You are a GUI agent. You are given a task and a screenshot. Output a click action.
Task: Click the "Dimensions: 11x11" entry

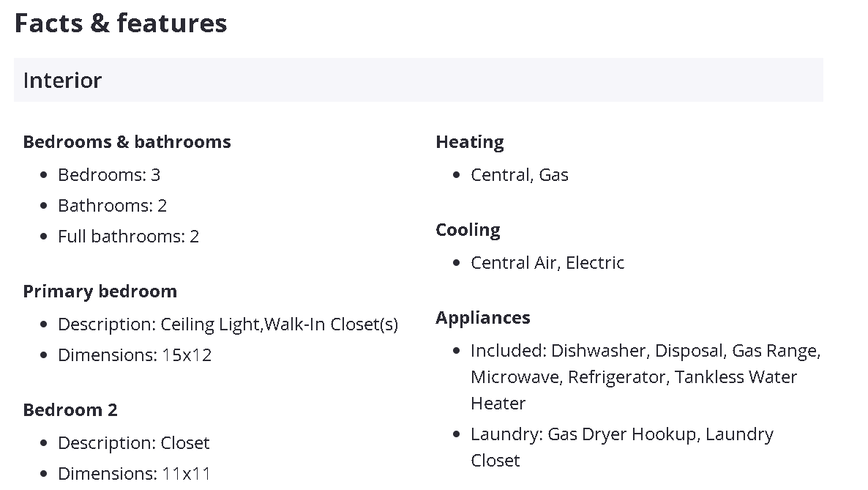(x=134, y=474)
